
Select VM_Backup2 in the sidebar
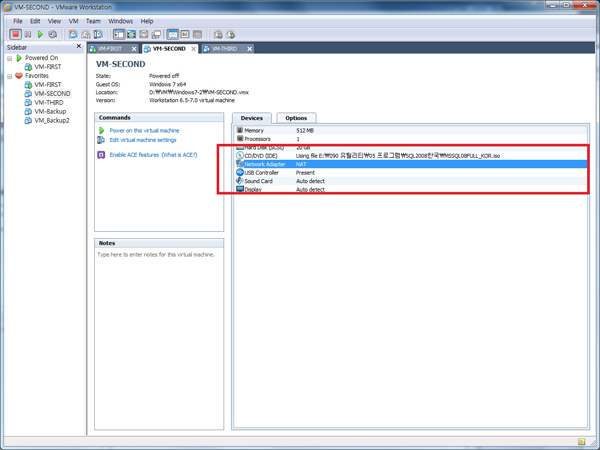(52, 120)
